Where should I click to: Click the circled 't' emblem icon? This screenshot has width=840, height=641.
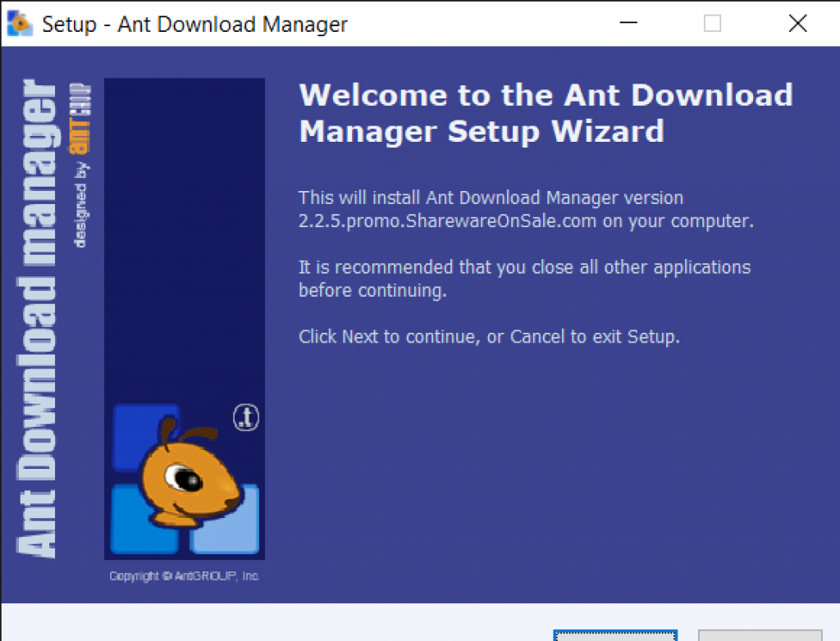pos(246,418)
